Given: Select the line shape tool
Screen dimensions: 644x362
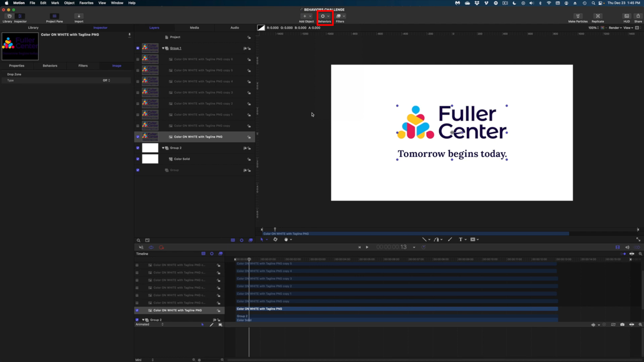Looking at the screenshot, I should tap(424, 240).
